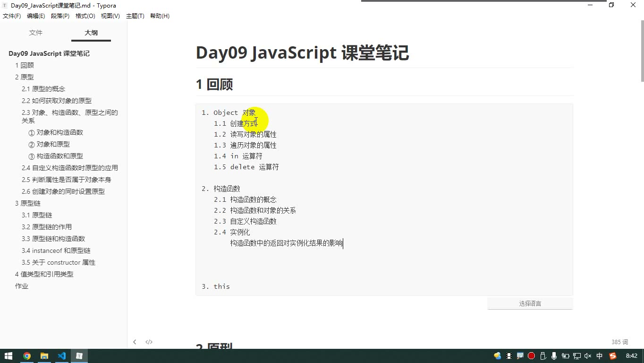
Task: Open the 主题(T) menu
Action: pyautogui.click(x=135, y=16)
